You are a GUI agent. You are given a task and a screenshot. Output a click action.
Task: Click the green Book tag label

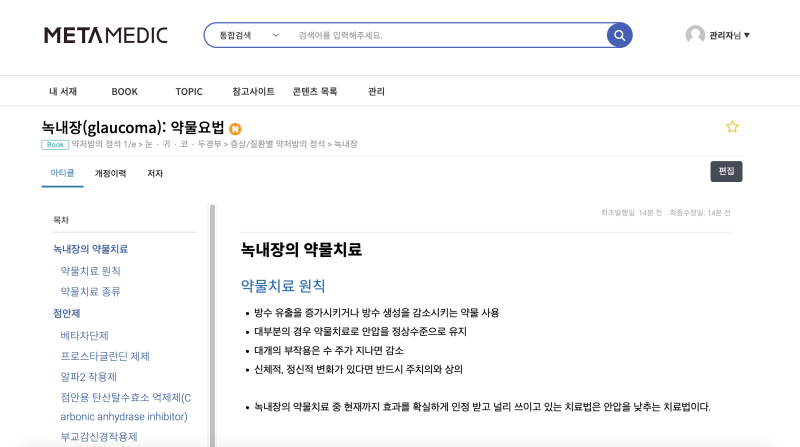55,145
